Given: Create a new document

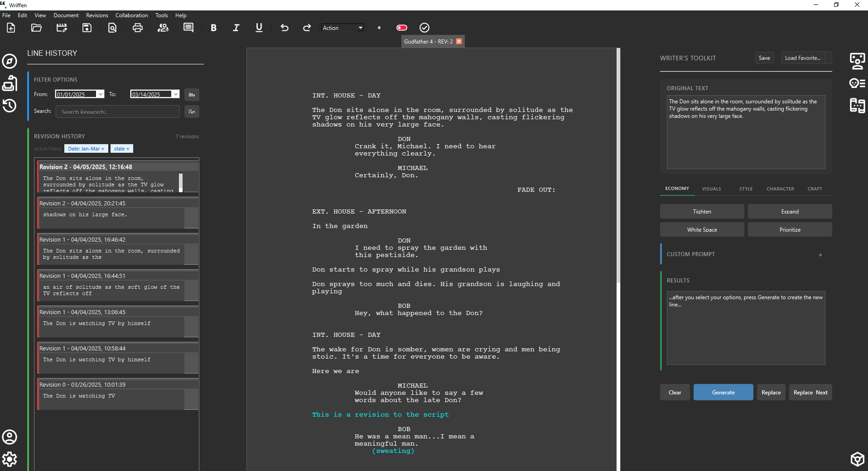Looking at the screenshot, I should [10, 28].
